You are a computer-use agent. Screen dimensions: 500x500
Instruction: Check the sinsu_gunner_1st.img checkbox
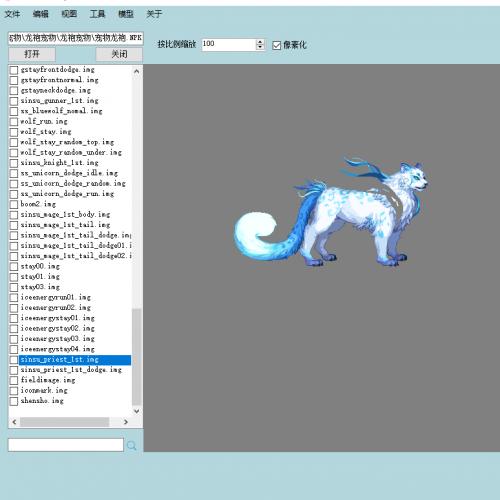pos(14,101)
